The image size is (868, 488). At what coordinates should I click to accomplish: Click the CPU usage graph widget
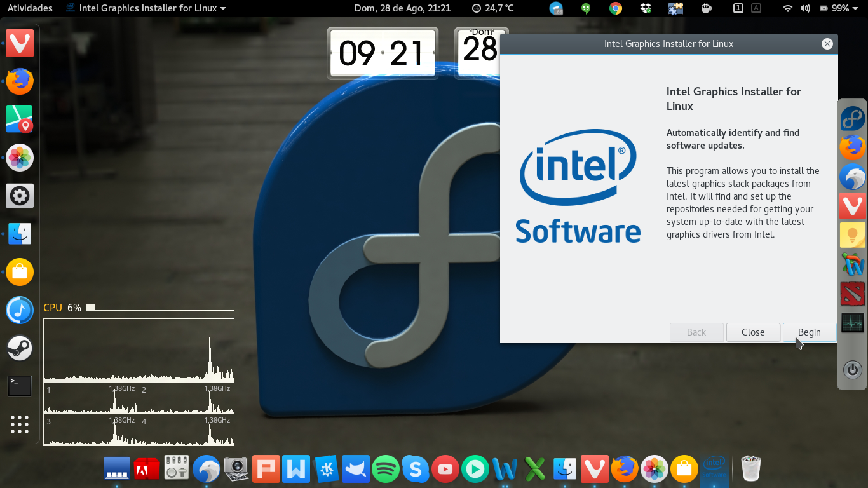click(x=139, y=382)
